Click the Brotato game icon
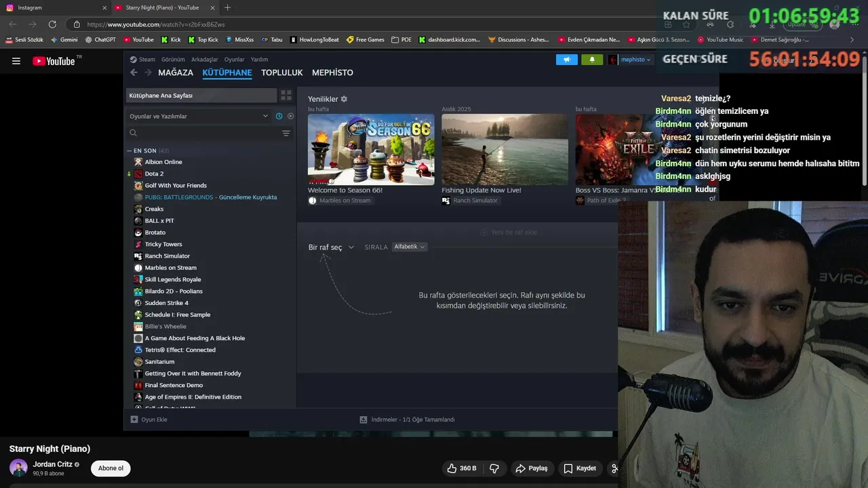 click(138, 232)
